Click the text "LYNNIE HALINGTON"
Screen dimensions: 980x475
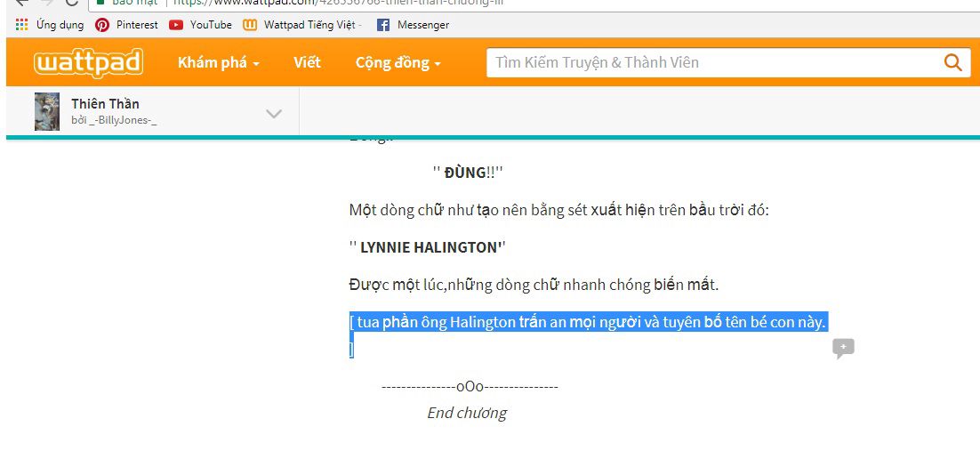coord(428,247)
